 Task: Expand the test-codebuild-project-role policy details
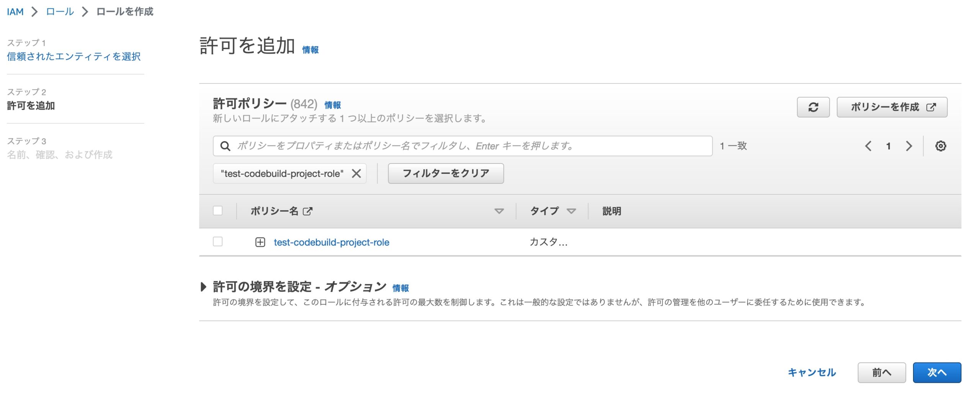tap(260, 242)
